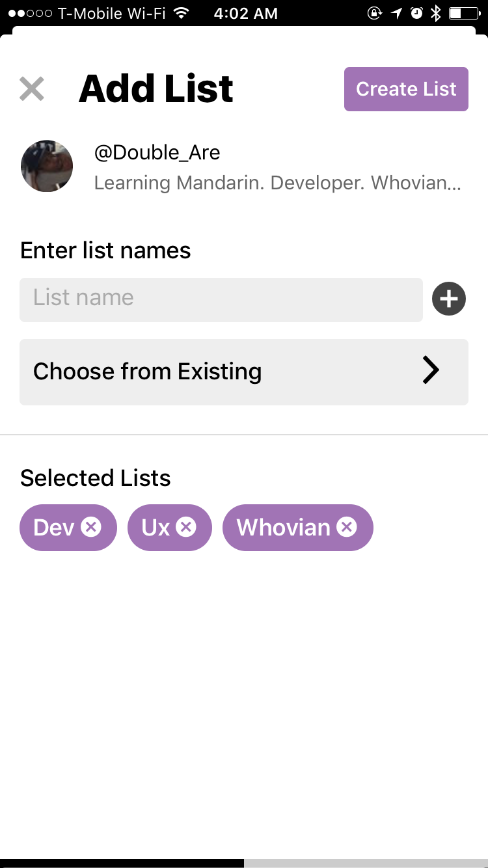Tap the @Double_Are username
This screenshot has width=488, height=868.
pos(157,153)
